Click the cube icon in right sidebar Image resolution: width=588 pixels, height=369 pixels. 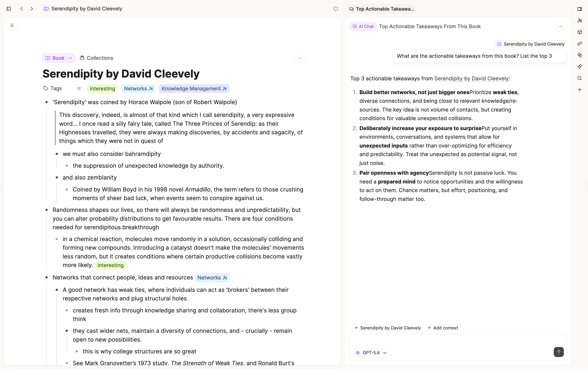tap(580, 32)
